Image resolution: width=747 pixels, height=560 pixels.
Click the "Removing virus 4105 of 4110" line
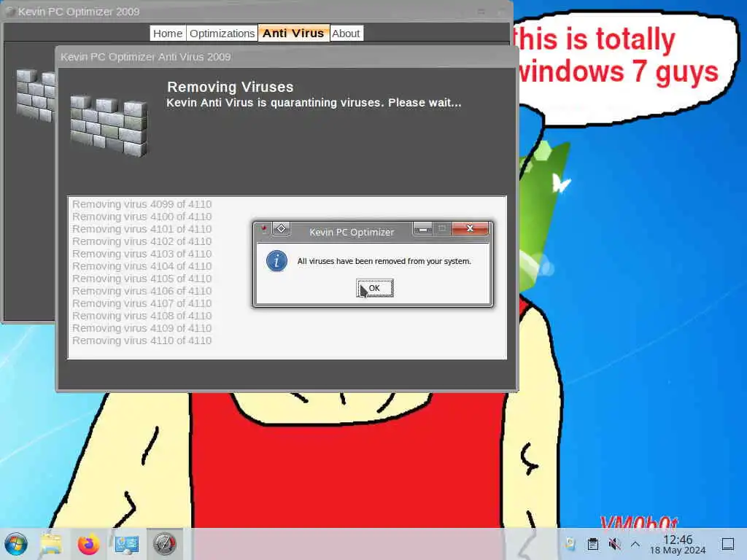(142, 279)
